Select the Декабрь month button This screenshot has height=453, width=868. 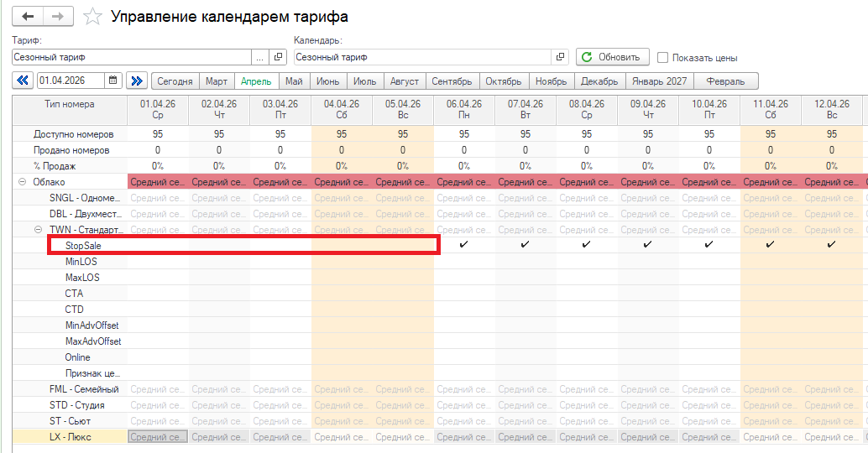point(599,81)
